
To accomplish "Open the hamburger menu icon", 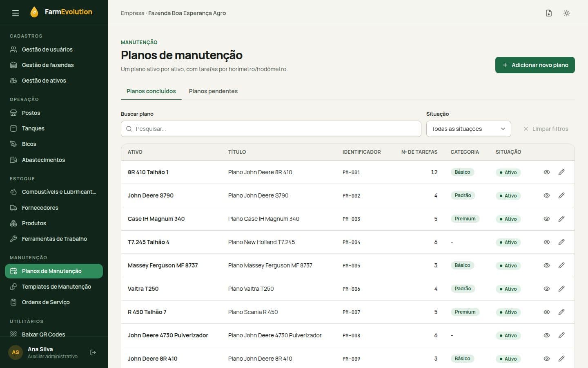I will tap(16, 13).
